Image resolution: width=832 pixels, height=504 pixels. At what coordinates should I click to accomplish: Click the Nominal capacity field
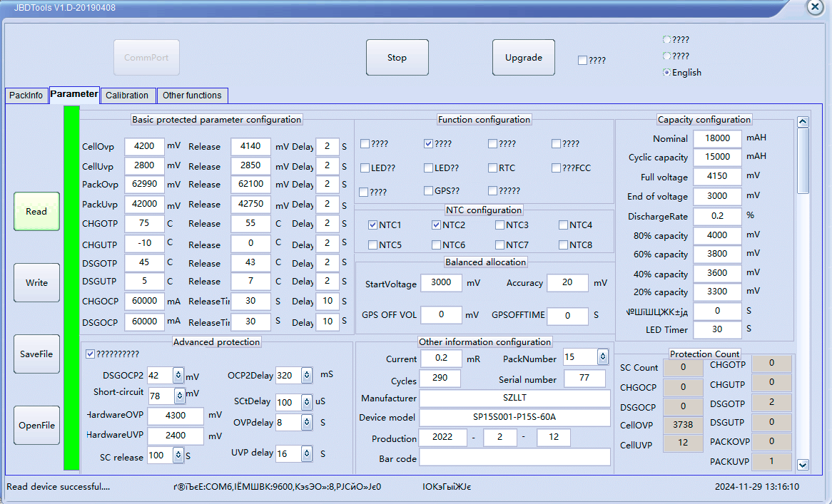(717, 138)
